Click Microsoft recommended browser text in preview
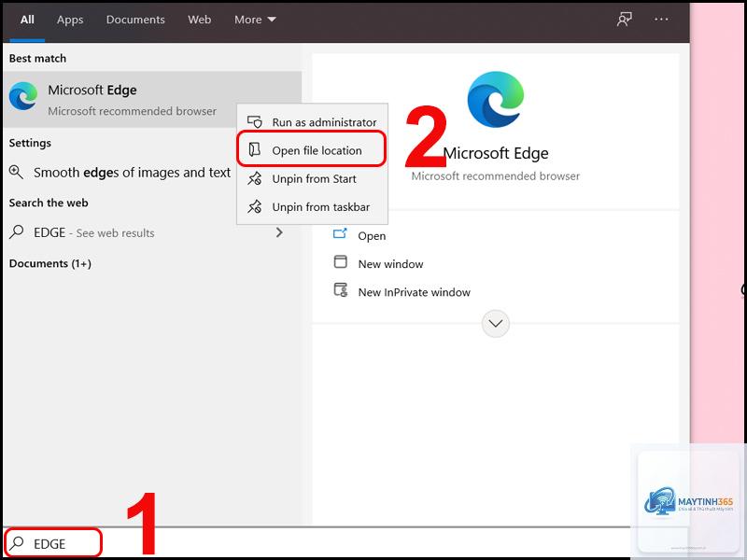 point(496,176)
